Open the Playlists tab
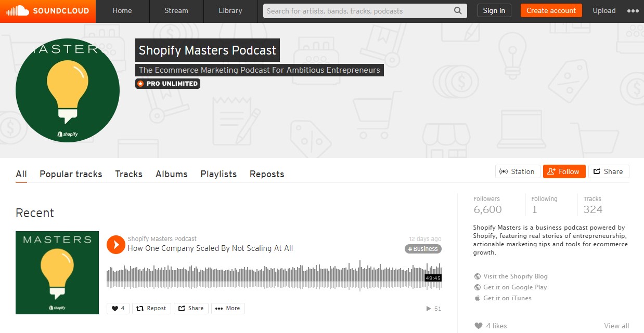Screen dimensions: 644x333 coord(218,174)
